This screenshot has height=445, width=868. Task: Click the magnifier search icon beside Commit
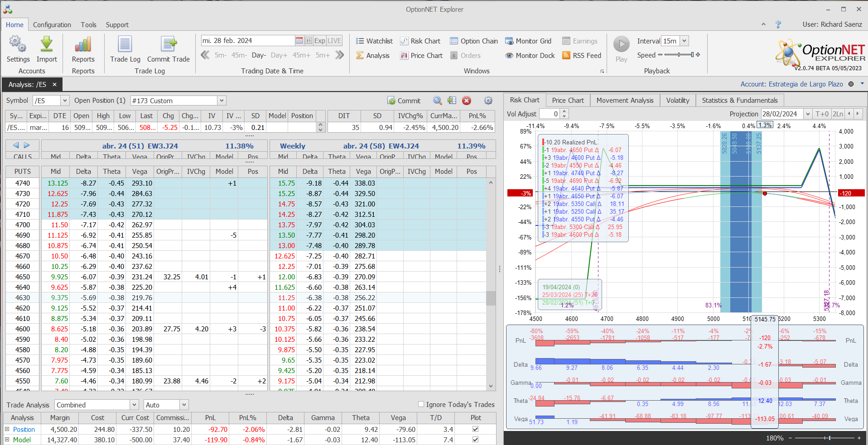437,100
